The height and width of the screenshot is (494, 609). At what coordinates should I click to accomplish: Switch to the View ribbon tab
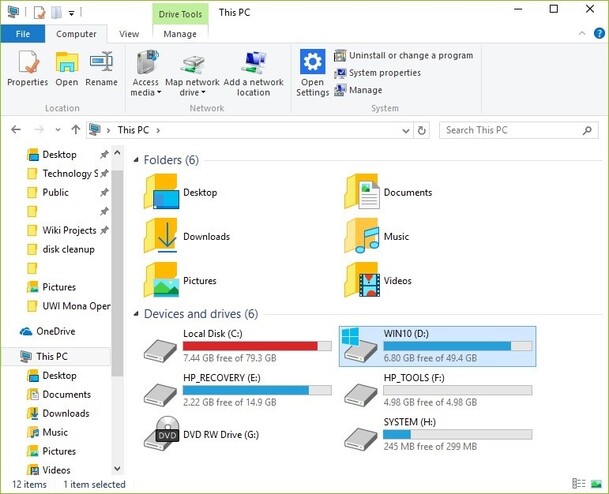pos(129,34)
